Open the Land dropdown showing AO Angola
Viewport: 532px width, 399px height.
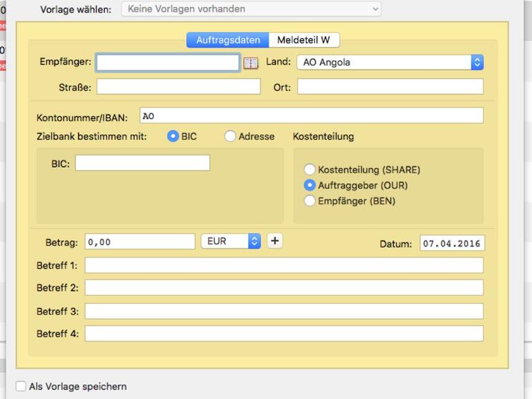(x=390, y=62)
